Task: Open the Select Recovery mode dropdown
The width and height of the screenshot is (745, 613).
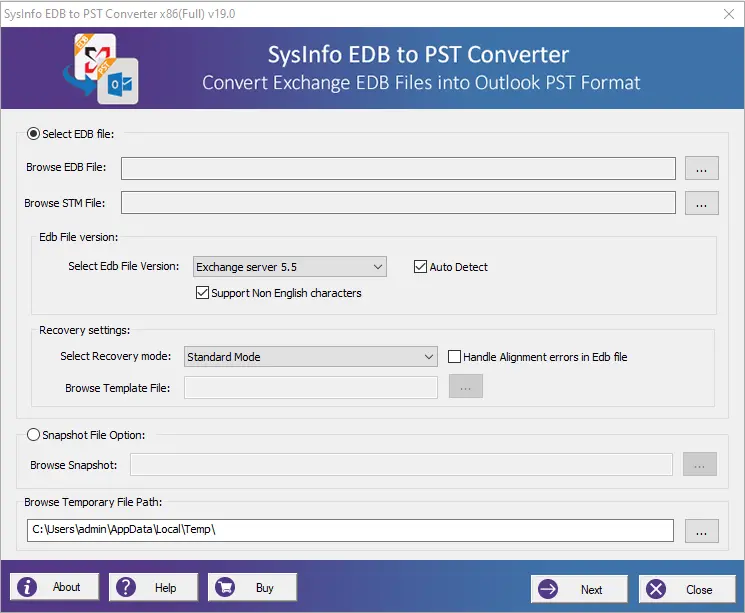Action: tap(311, 357)
